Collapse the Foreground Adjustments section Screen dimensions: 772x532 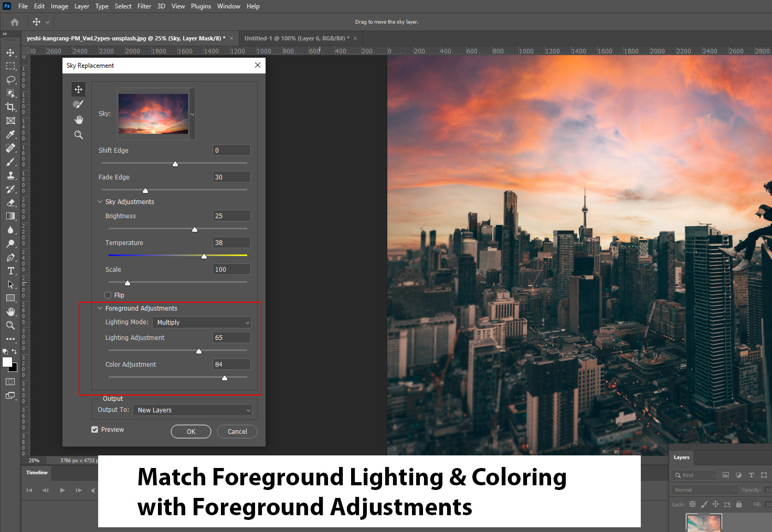point(100,308)
